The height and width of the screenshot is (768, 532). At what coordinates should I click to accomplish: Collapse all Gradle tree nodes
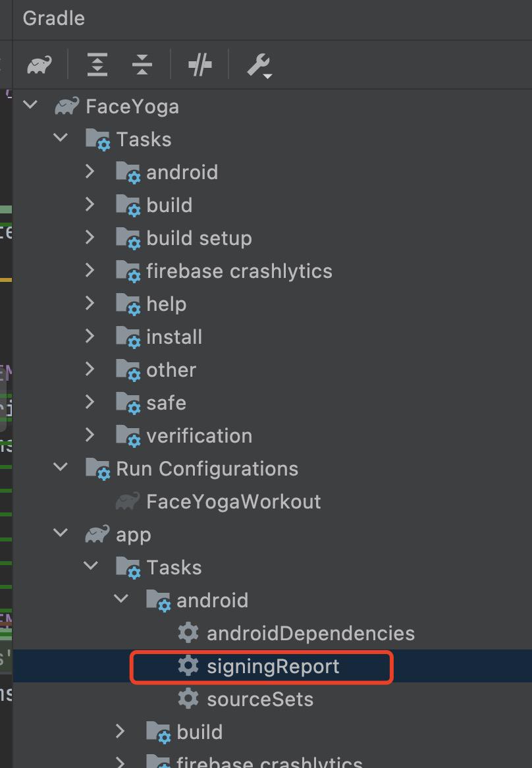pos(142,65)
